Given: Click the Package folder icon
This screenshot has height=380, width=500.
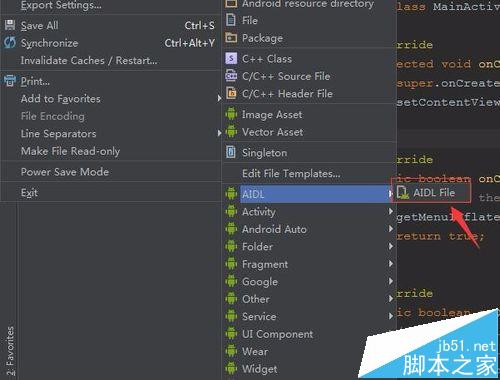Looking at the screenshot, I should (x=231, y=38).
